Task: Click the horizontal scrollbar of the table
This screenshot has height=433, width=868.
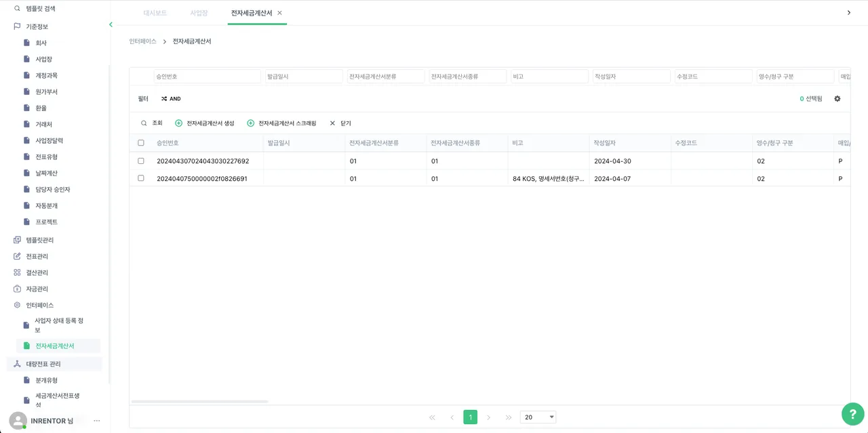Action: point(200,402)
